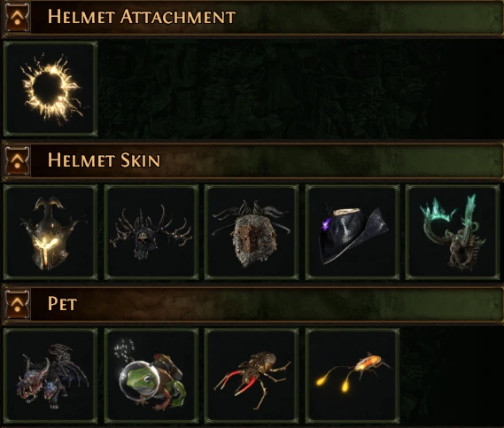Select the golden stag beetle pet
The width and height of the screenshot is (504, 428).
[252, 376]
